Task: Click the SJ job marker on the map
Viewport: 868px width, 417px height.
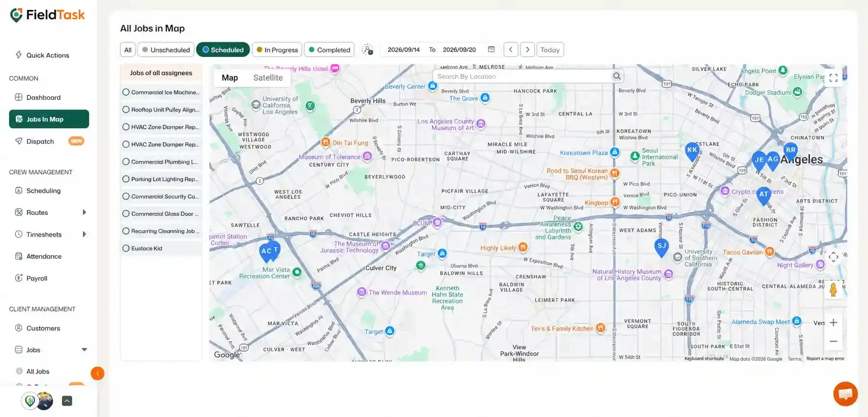Action: (x=662, y=247)
